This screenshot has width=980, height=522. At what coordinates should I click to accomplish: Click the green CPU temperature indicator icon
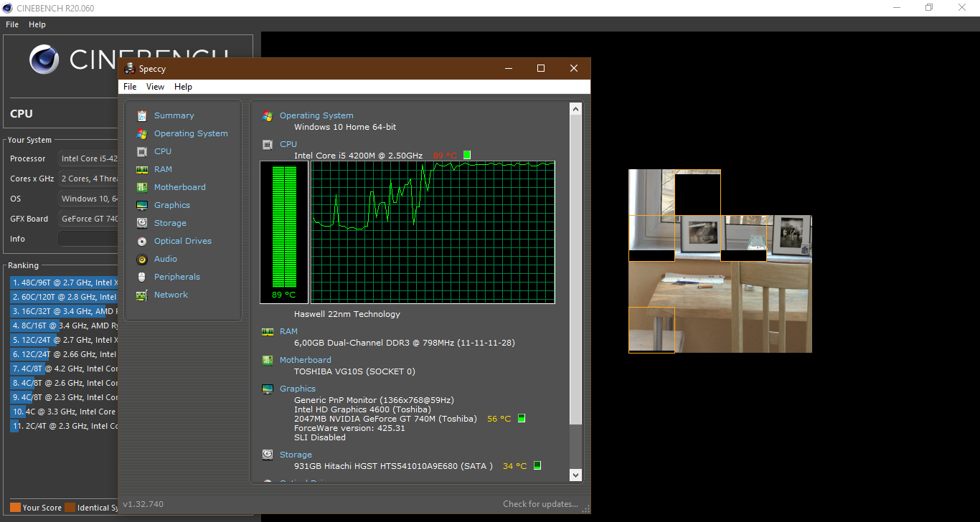tap(467, 155)
